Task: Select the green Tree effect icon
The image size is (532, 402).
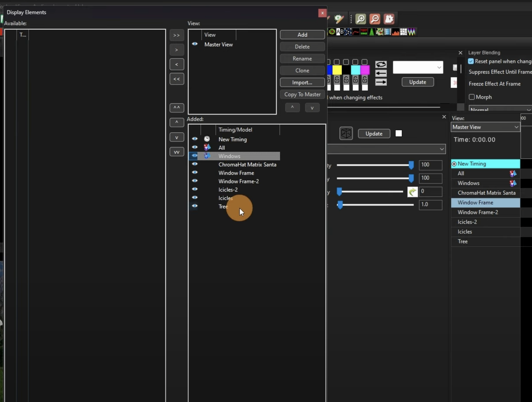Action: pos(372,32)
